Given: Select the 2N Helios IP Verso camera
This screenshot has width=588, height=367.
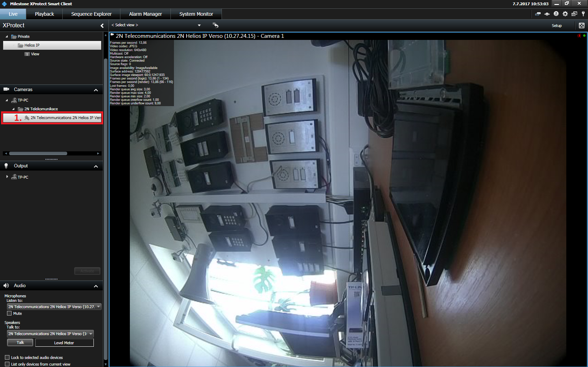Looking at the screenshot, I should pyautogui.click(x=65, y=118).
